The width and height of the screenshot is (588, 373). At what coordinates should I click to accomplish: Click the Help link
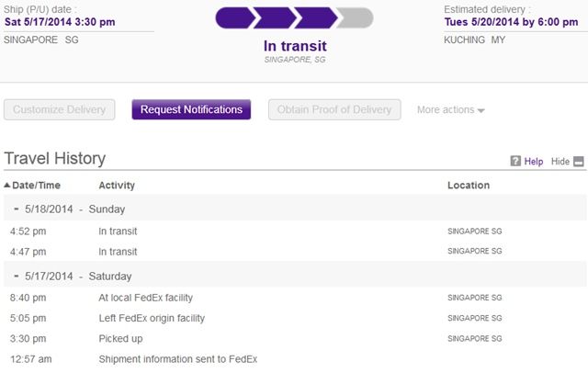[x=534, y=162]
